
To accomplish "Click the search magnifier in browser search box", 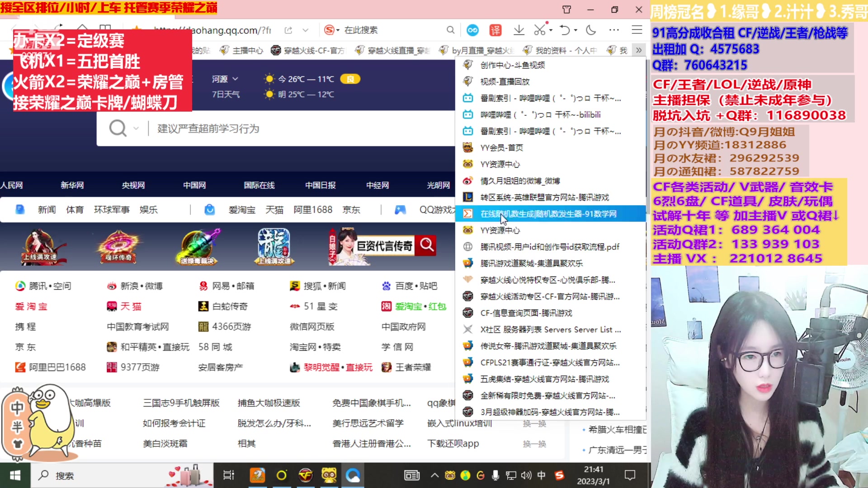I will (450, 30).
